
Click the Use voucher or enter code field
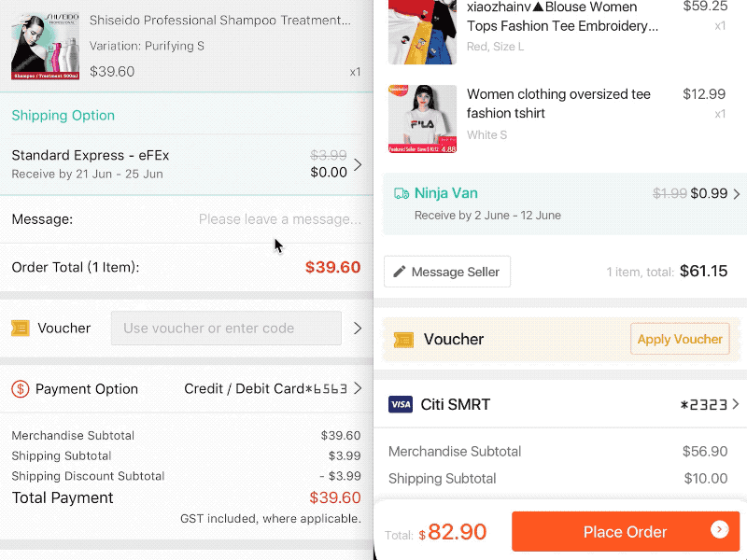tap(226, 328)
